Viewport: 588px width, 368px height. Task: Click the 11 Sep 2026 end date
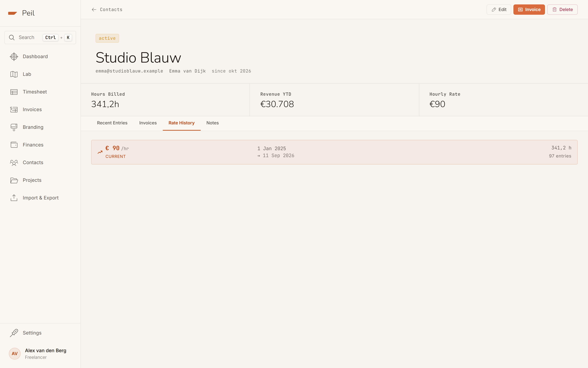[278, 155]
